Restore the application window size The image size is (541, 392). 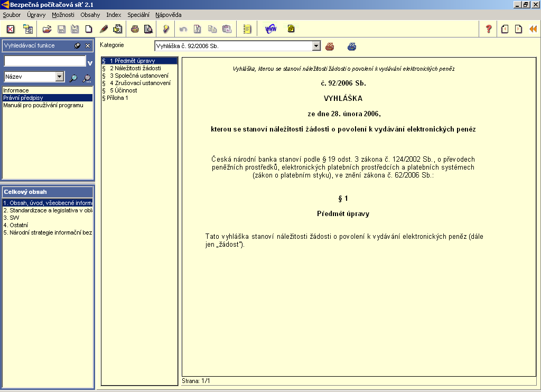tap(526, 5)
